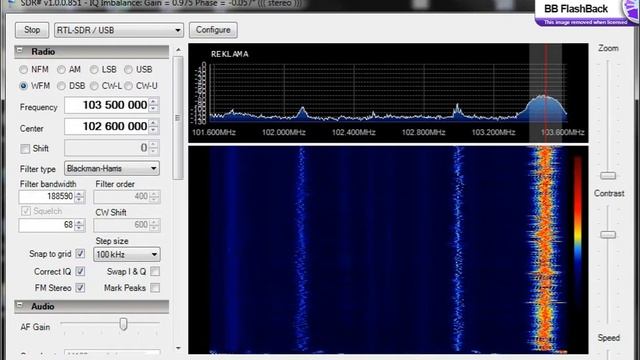640x360 pixels.
Task: Click the squelch value spinner arrows
Action: pyautogui.click(x=80, y=225)
